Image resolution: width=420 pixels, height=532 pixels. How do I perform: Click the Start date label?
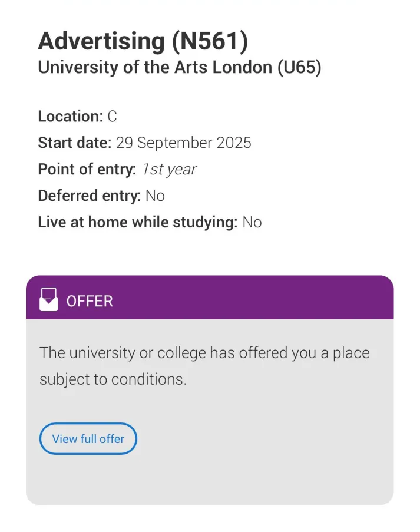(x=74, y=143)
